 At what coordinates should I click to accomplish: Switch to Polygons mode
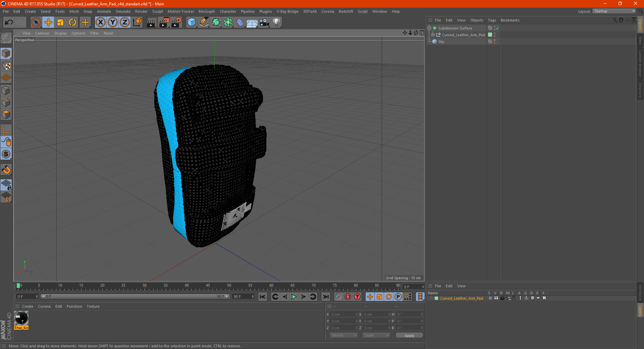click(x=6, y=114)
